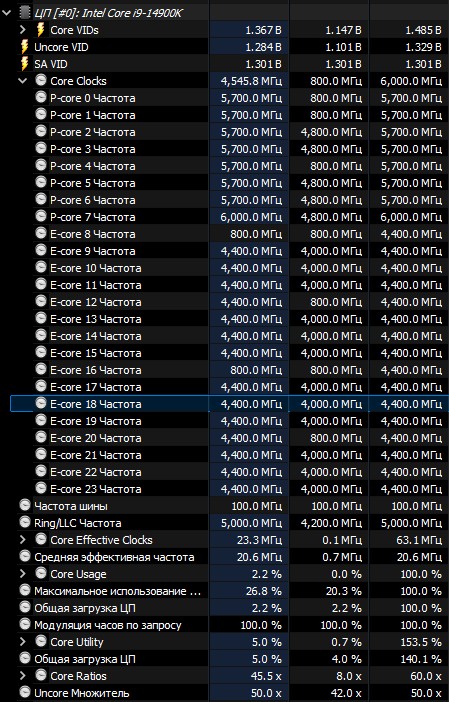Click the clock icon of P-core 1 Частота
449x702 pixels.
41,115
